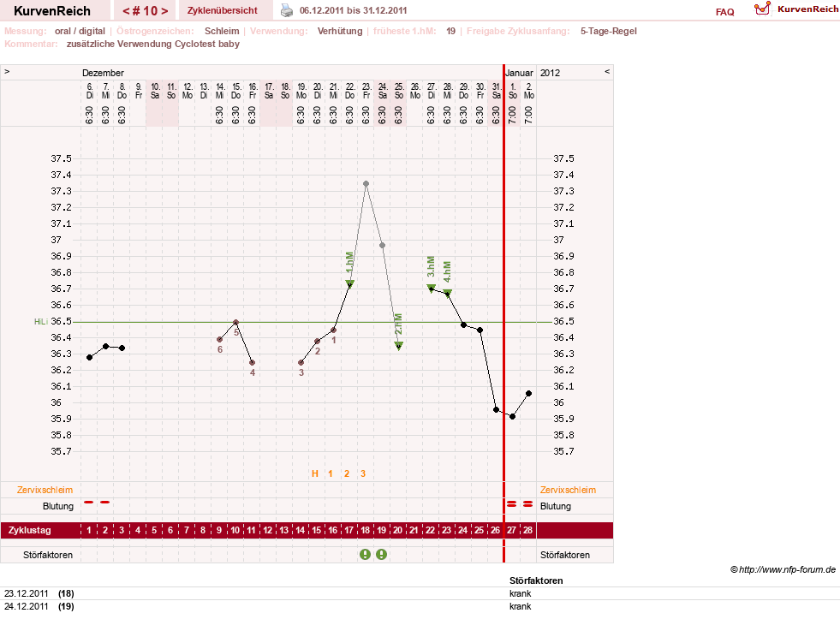Select Zyklustag 26 in the red day row
The width and height of the screenshot is (840, 631).
click(496, 530)
